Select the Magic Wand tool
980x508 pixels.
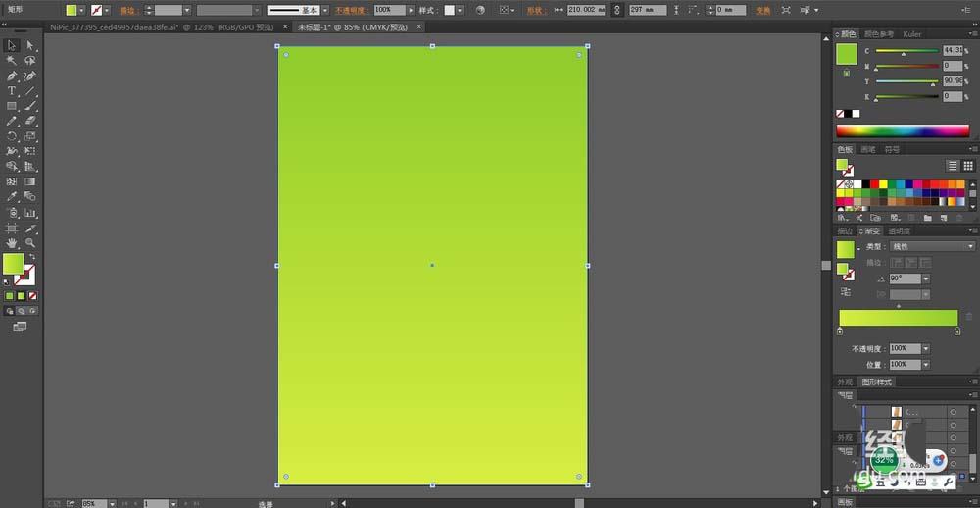[11, 60]
